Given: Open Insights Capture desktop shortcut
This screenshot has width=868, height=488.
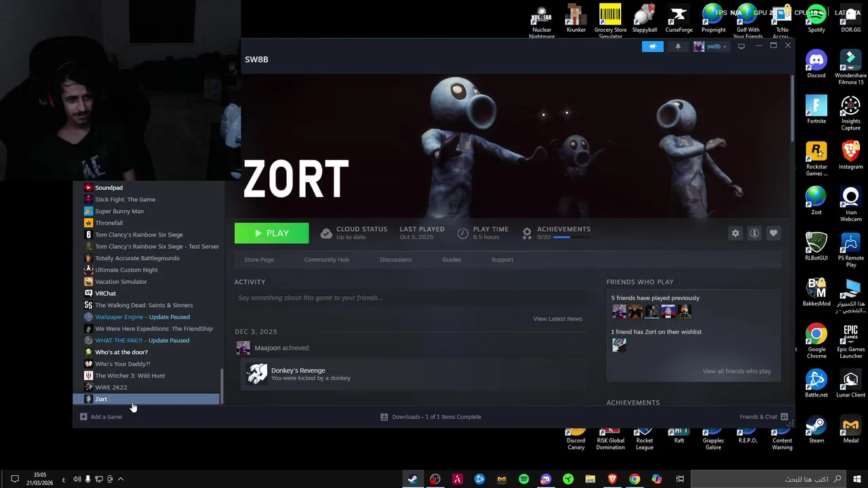Looking at the screenshot, I should tap(850, 113).
